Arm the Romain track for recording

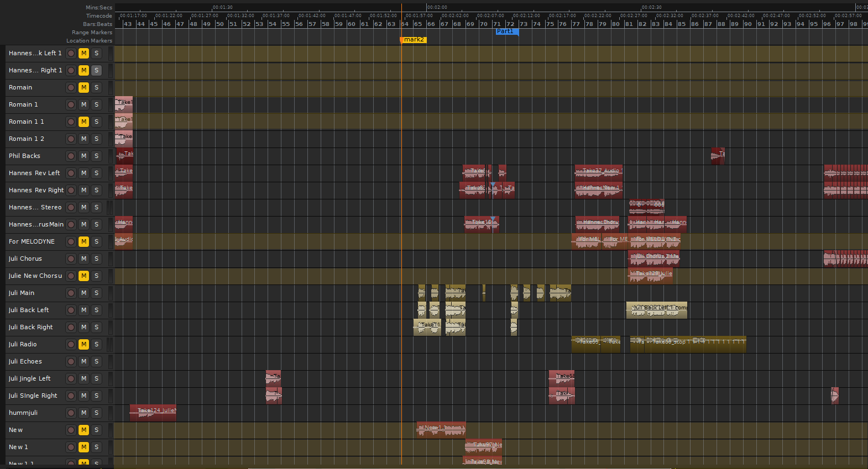click(x=71, y=87)
